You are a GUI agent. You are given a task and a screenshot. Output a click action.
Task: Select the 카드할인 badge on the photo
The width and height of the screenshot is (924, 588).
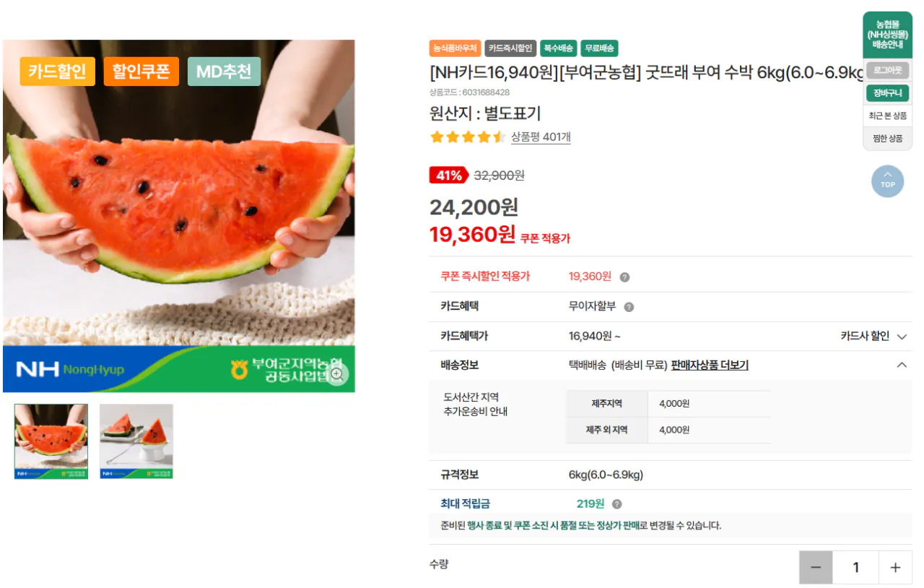point(56,72)
